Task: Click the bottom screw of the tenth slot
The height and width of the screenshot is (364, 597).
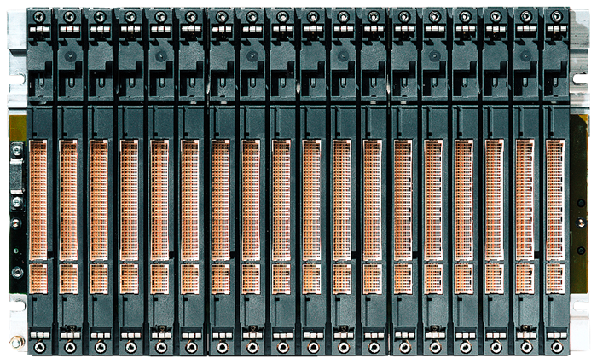Action: click(x=311, y=347)
